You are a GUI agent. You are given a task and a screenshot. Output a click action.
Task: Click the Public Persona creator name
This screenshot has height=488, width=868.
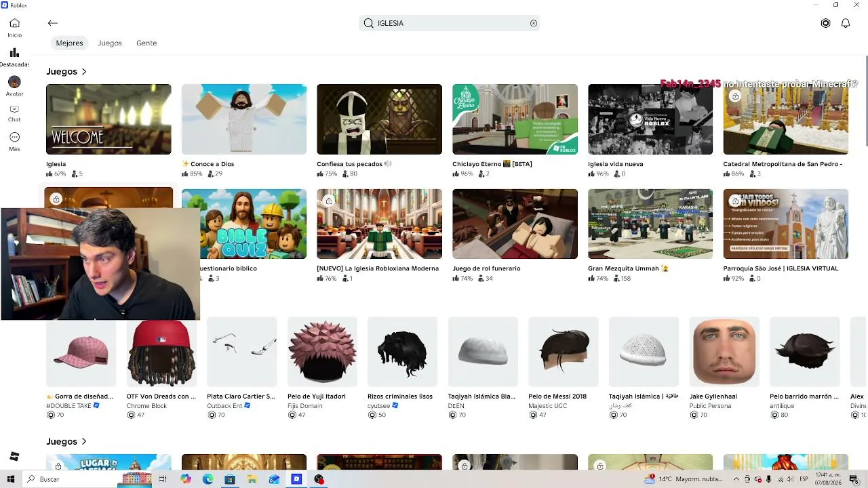(710, 406)
